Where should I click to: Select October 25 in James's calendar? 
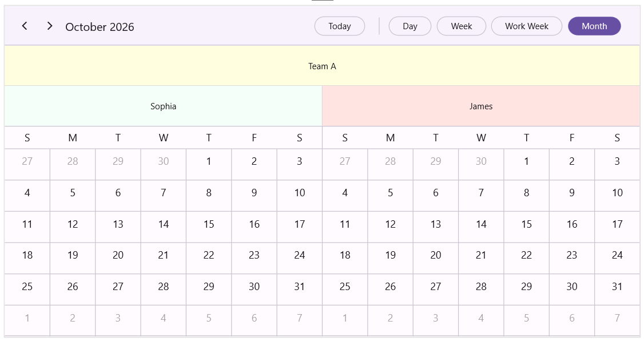(345, 290)
